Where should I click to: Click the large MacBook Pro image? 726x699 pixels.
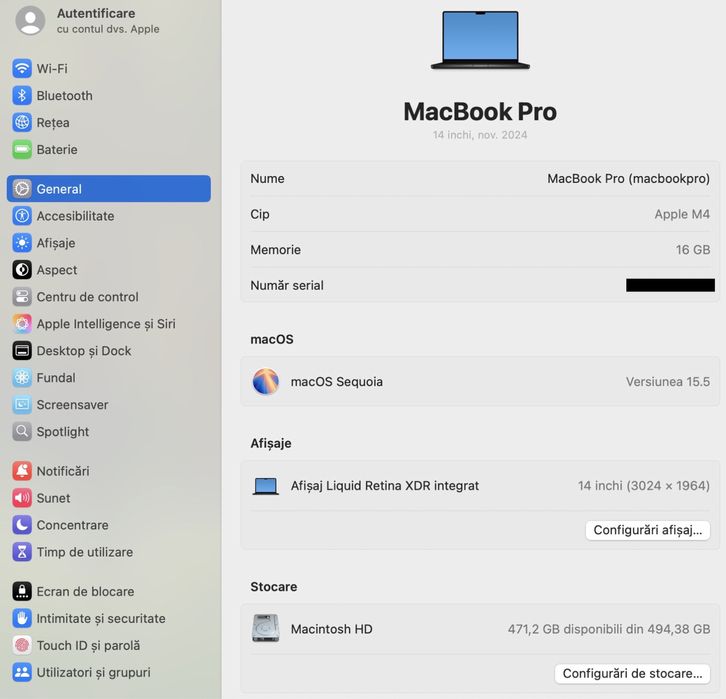point(480,40)
